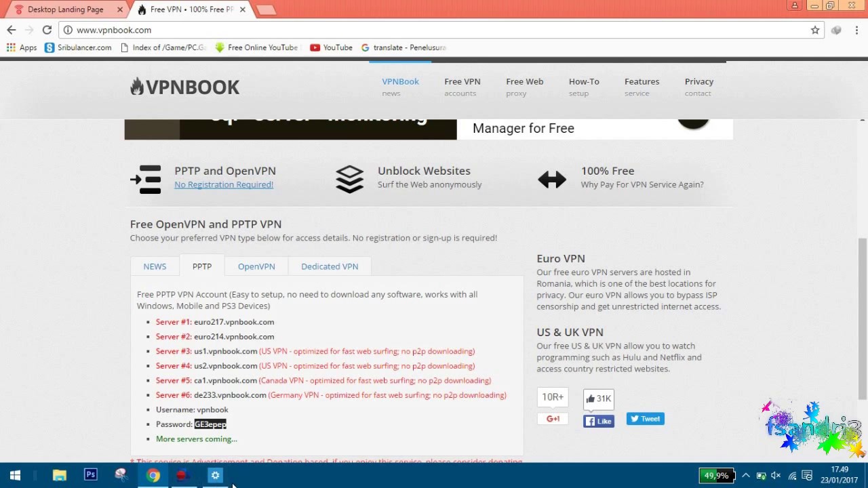Image resolution: width=868 pixels, height=488 pixels.
Task: Click the muted volume tray icon
Action: coord(776,475)
